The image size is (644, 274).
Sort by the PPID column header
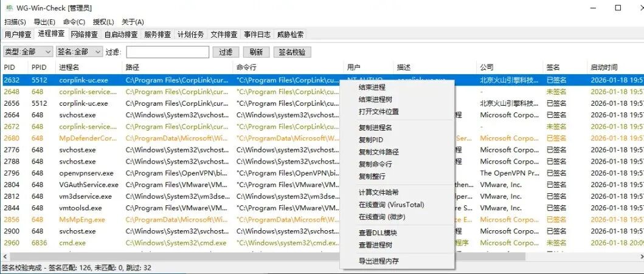pos(42,67)
